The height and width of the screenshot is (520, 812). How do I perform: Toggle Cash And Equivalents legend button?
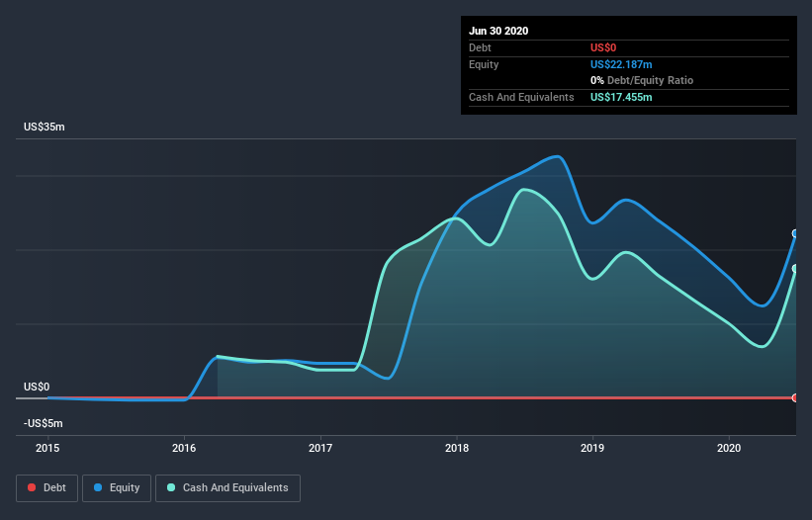tap(227, 488)
